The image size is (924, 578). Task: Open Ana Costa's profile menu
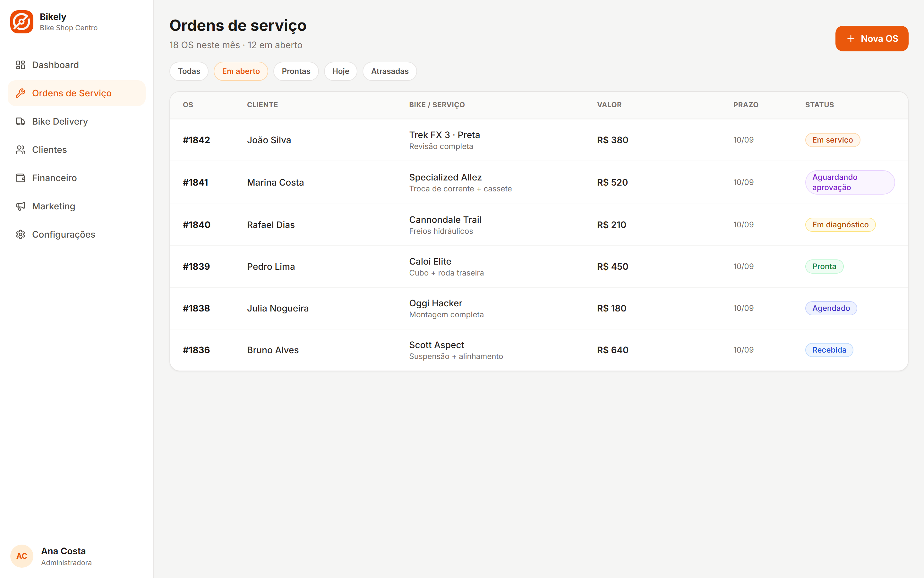coord(76,556)
